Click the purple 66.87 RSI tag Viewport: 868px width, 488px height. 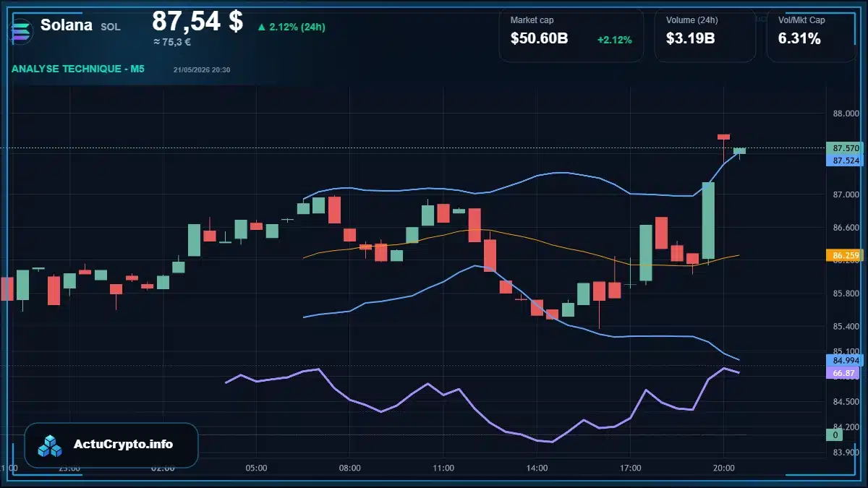pyautogui.click(x=843, y=373)
